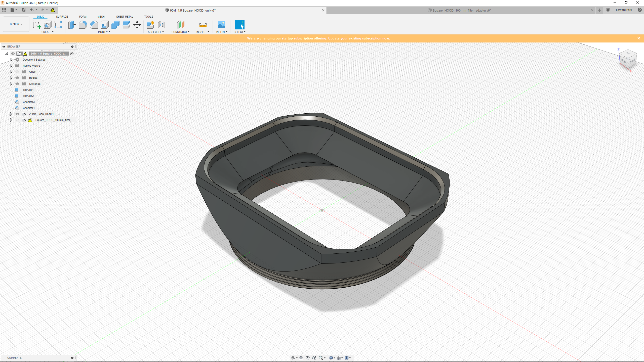Toggle visibility of 23mm_Lens_Hood:1 component
This screenshot has width=644, height=362.
17,114
